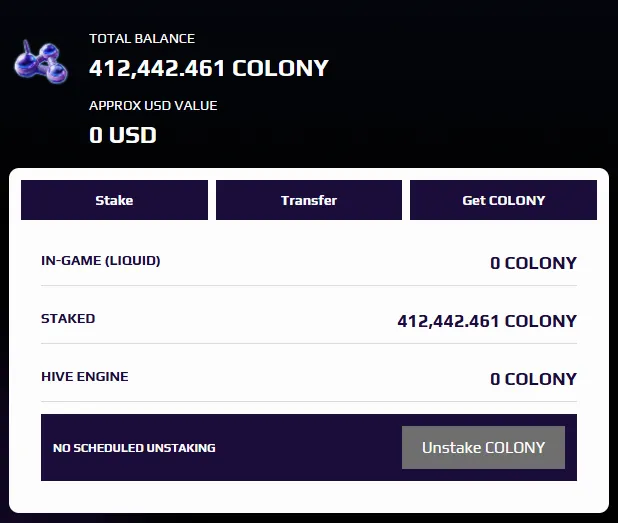Click the Total Balance heading

pos(142,39)
